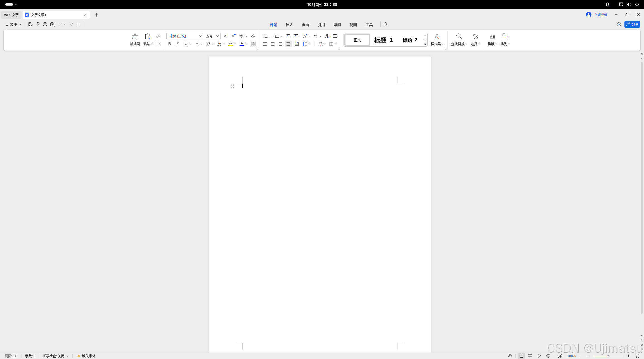
Task: Toggle character shading button
Action: [253, 44]
